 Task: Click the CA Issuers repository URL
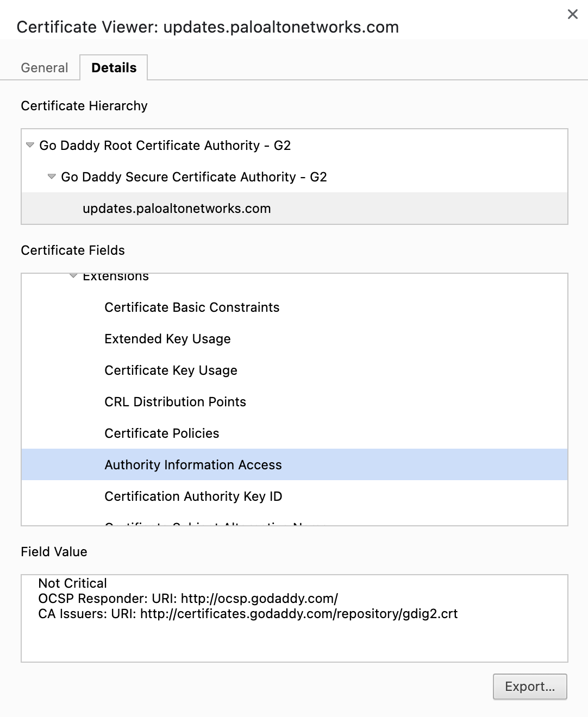pos(248,614)
